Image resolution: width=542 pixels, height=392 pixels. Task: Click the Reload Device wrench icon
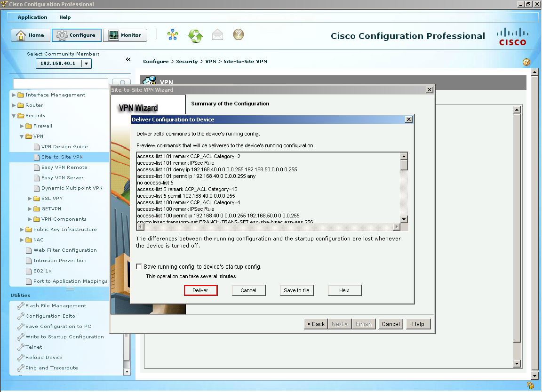[x=20, y=358]
